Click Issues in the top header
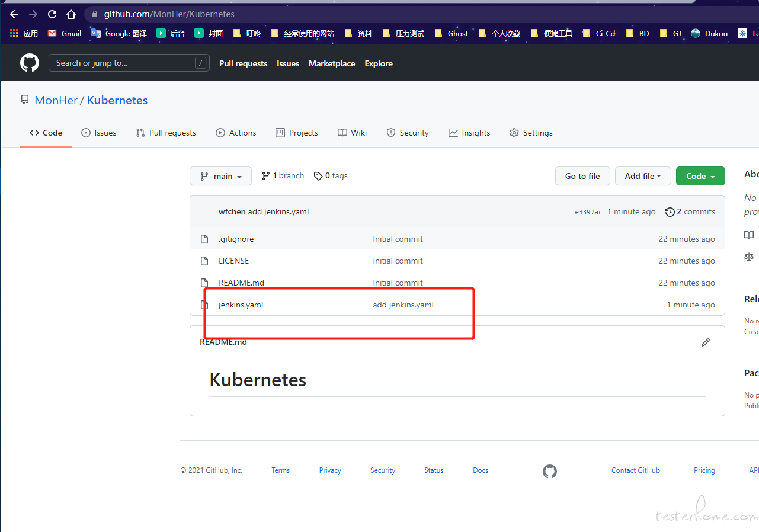The image size is (759, 532). (x=288, y=63)
